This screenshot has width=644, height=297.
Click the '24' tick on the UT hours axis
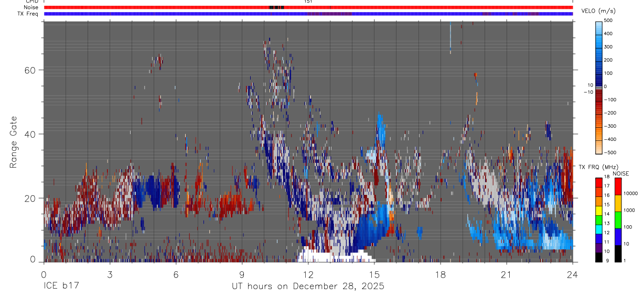(x=572, y=274)
